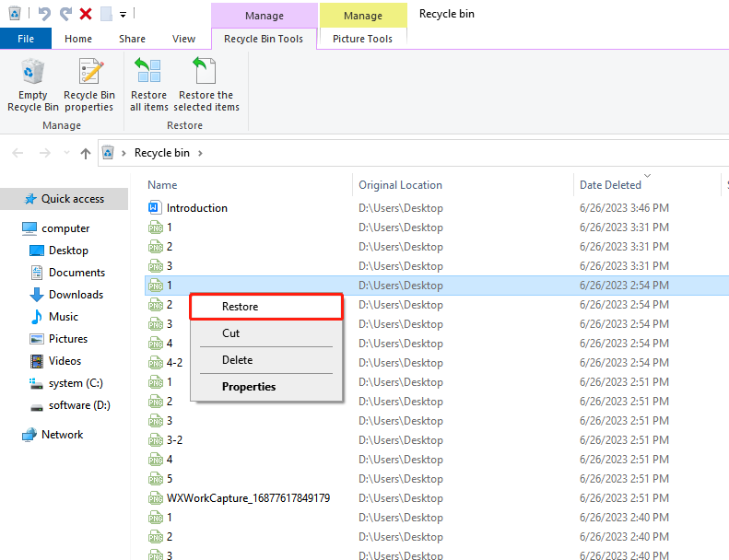Screen dimensions: 729x560
Task: Switch to the Home ribbon tab
Action: 78,39
